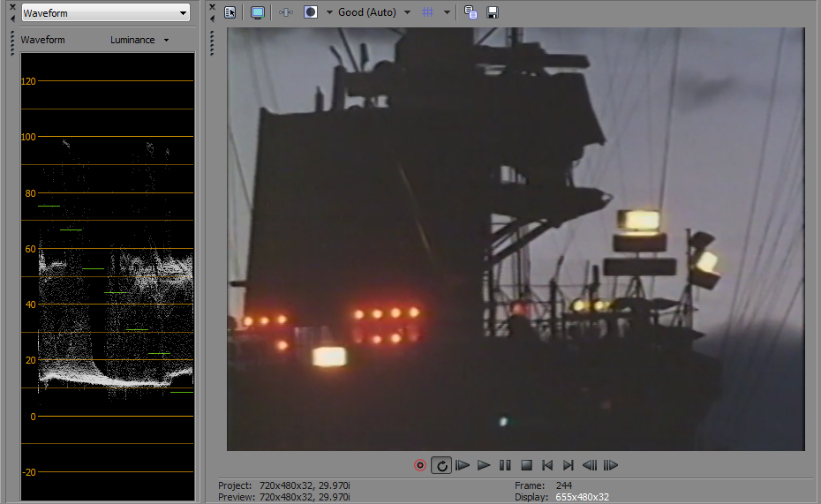Image resolution: width=821 pixels, height=504 pixels.
Task: Open Project Video Properties
Action: click(x=230, y=12)
